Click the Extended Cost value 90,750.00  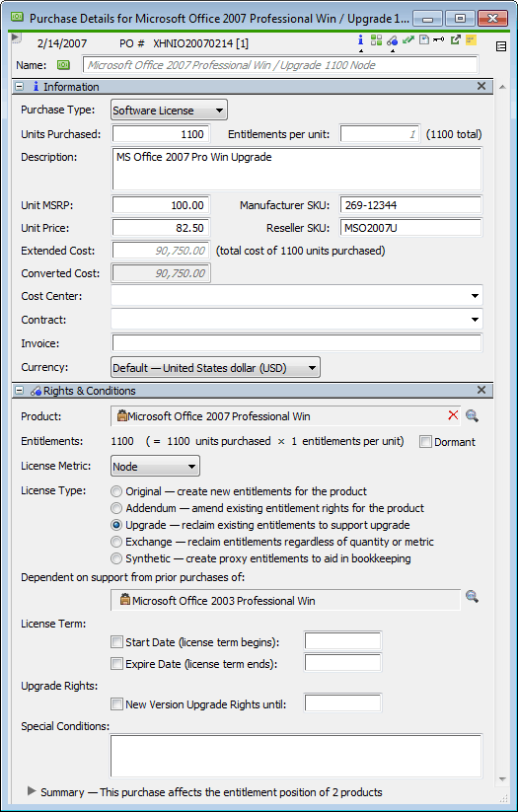161,251
